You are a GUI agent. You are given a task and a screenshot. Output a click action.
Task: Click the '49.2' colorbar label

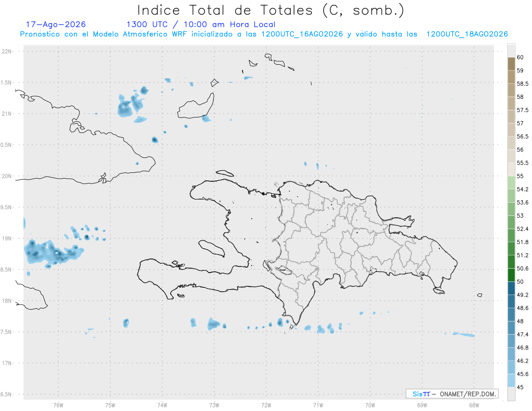tap(523, 295)
